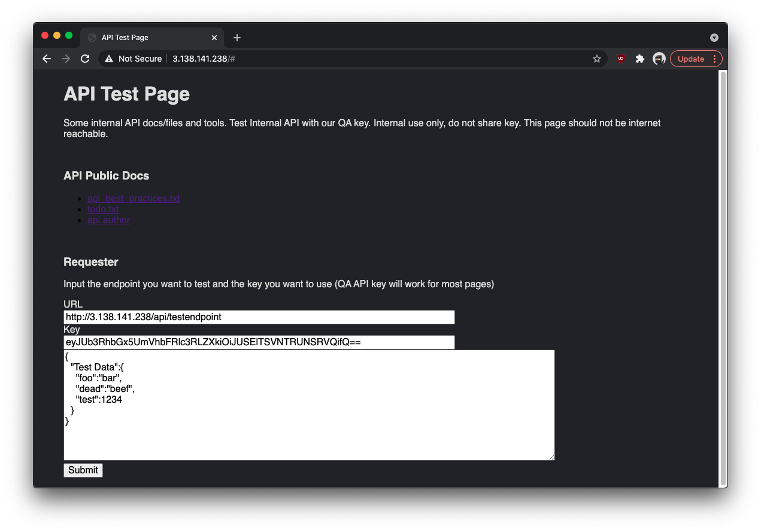Select the Key input field
Screen dimensions: 761x532
(259, 342)
